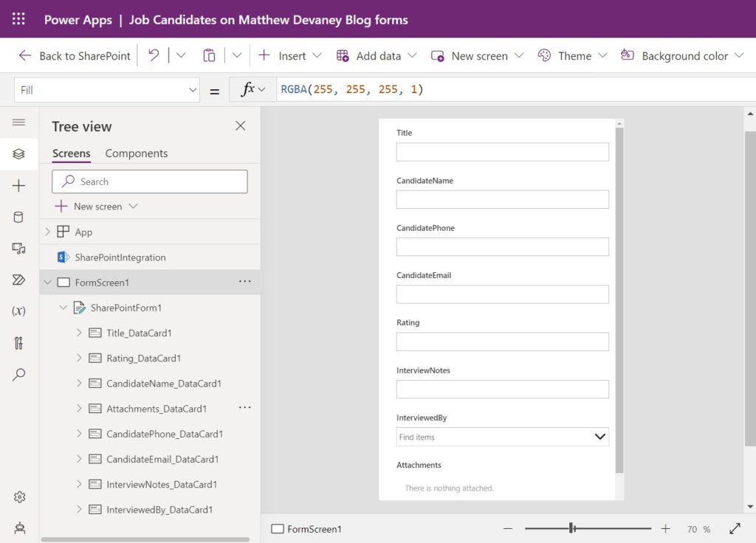Open the Search magnifier in left rail

(18, 374)
